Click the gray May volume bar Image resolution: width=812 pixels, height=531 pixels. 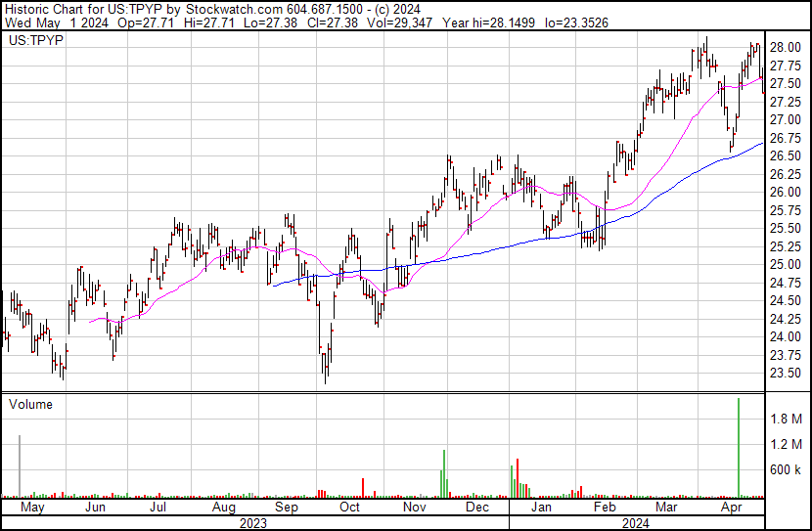pos(20,465)
